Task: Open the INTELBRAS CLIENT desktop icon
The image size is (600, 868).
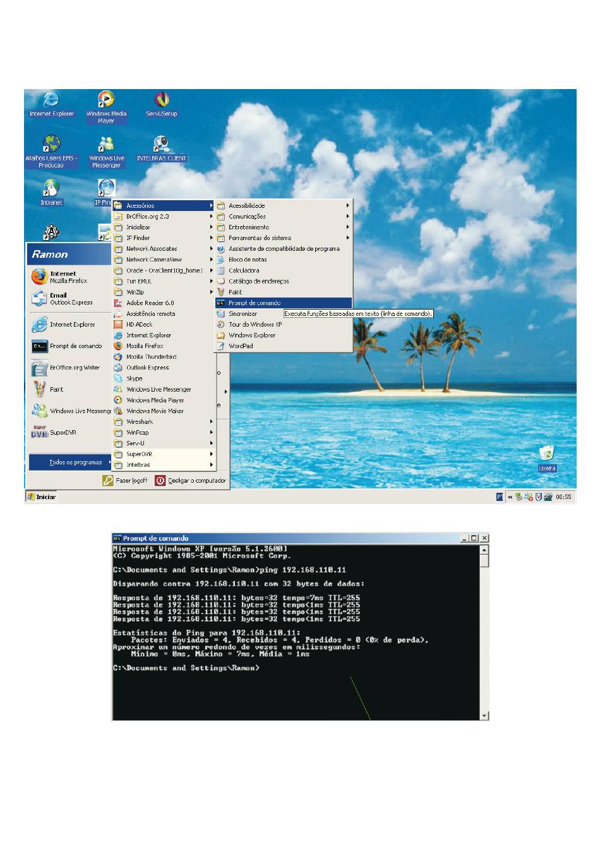Action: click(x=162, y=148)
